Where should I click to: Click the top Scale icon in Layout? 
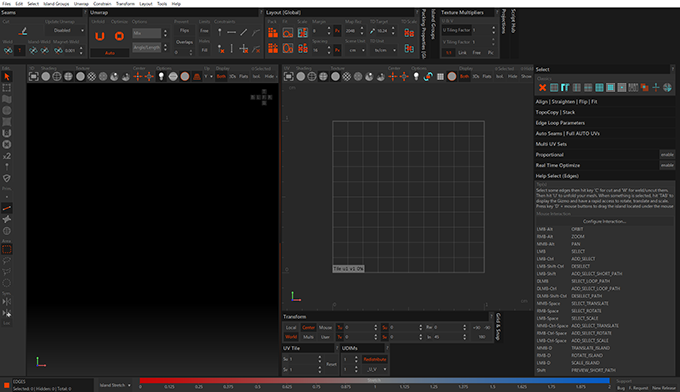(303, 33)
